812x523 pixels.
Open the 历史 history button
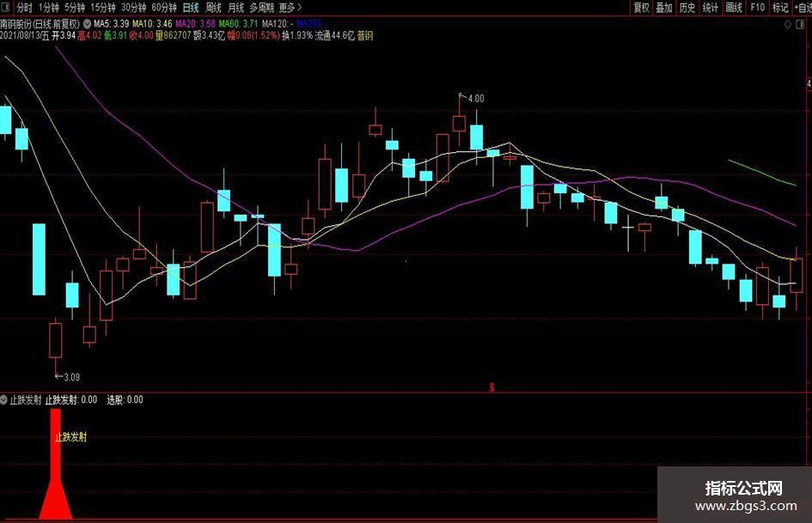[687, 7]
